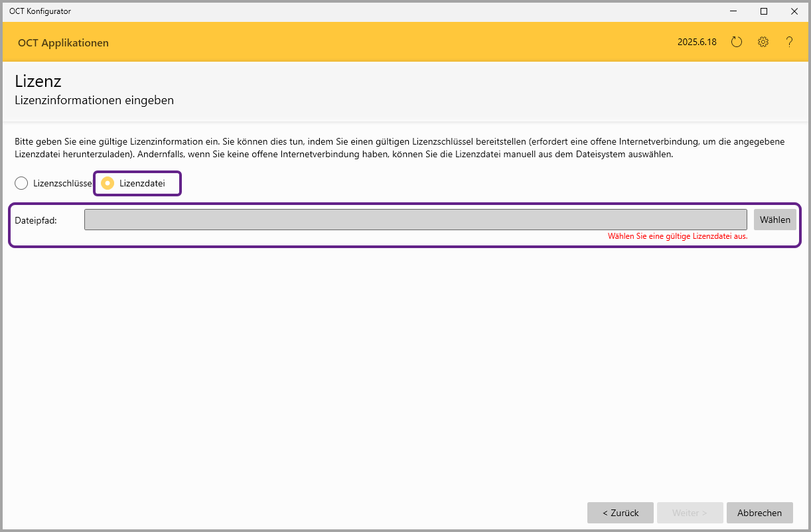Screen dimensions: 811x532
Task: Click the greyed-out Weiter button
Action: (690, 513)
